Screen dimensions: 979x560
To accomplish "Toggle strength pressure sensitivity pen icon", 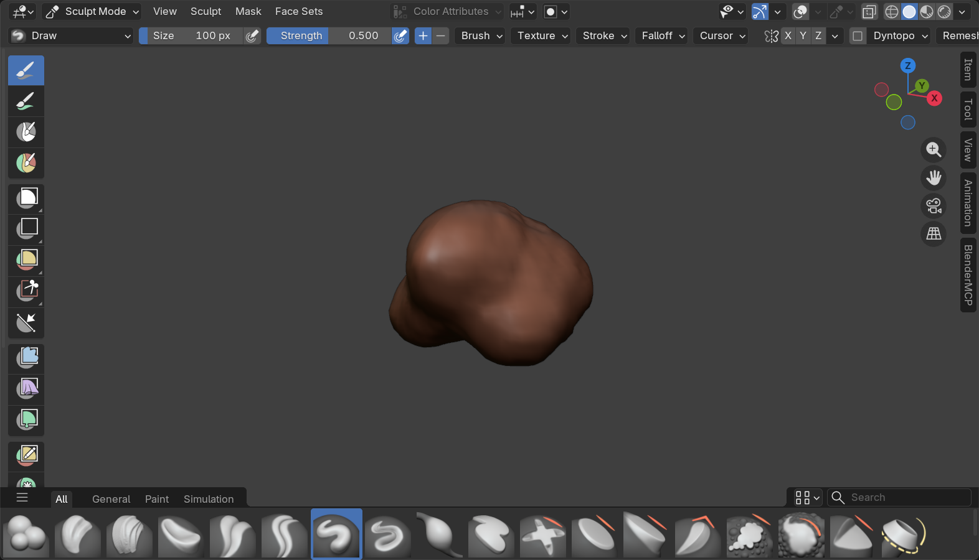I will point(400,36).
